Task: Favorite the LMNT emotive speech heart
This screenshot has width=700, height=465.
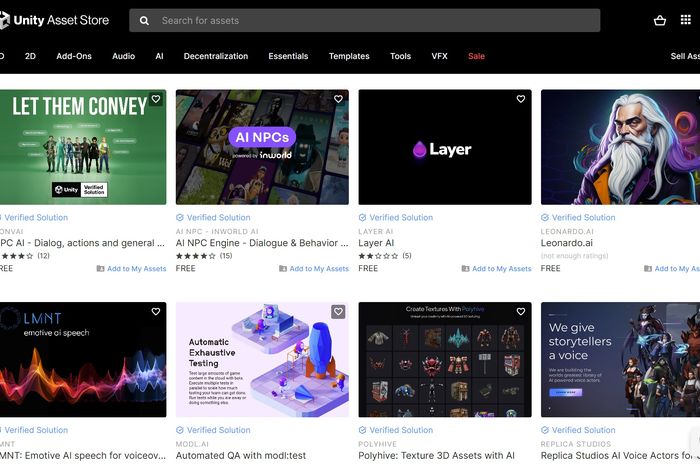Action: click(x=156, y=311)
